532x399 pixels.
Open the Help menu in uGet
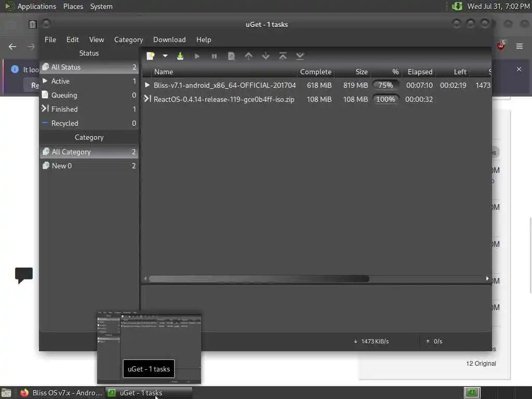204,39
